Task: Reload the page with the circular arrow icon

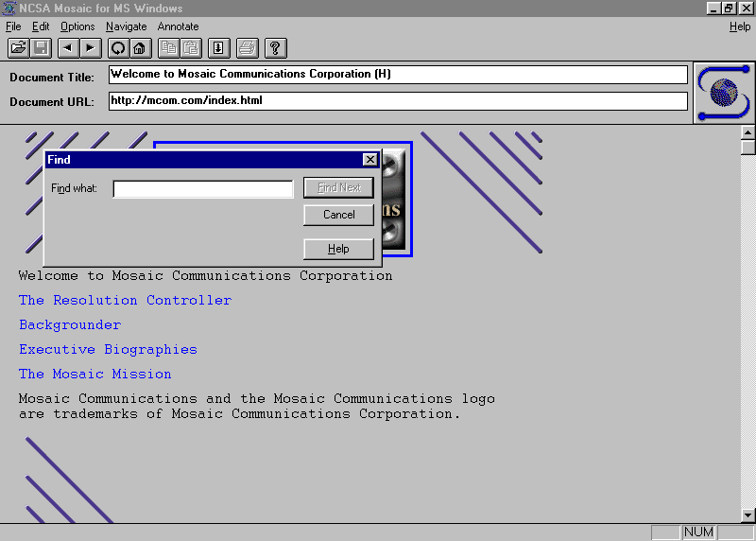Action: click(x=118, y=48)
